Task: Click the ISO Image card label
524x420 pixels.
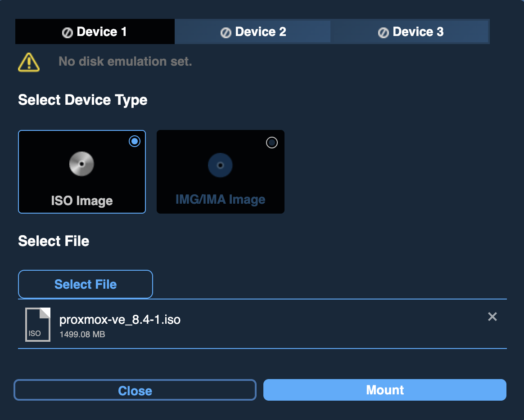Action: point(82,201)
